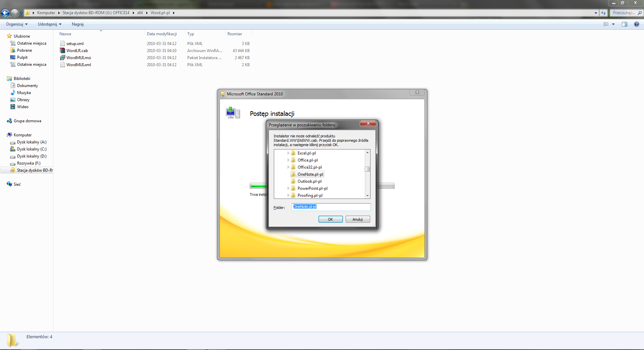Click OK in folder browse dialog
This screenshot has height=350, width=644.
pos(331,219)
